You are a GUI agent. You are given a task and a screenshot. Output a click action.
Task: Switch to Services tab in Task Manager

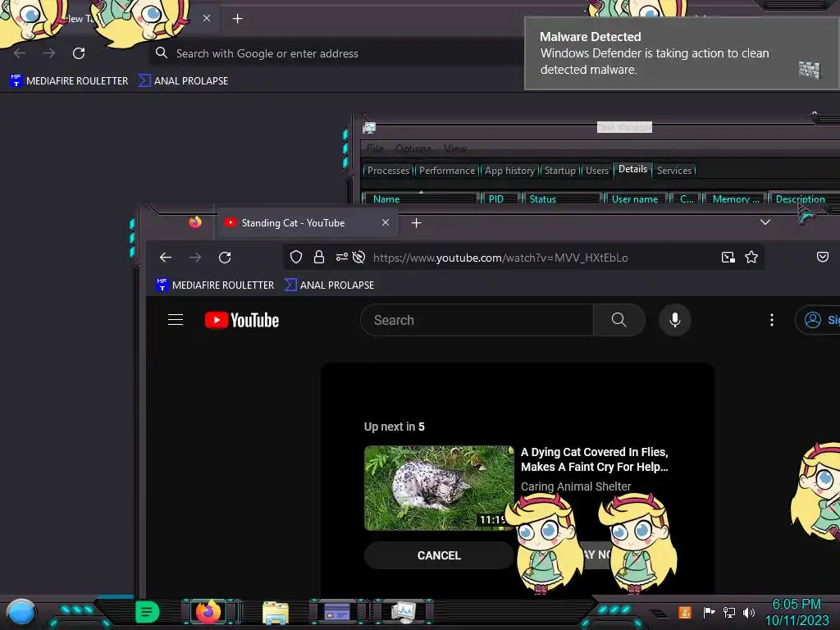[x=674, y=171]
